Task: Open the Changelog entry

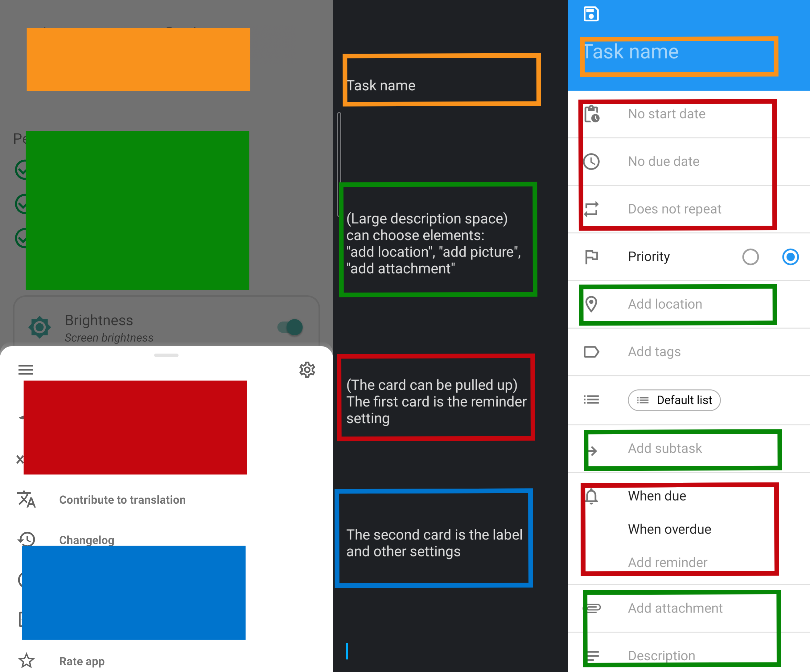Action: [87, 540]
